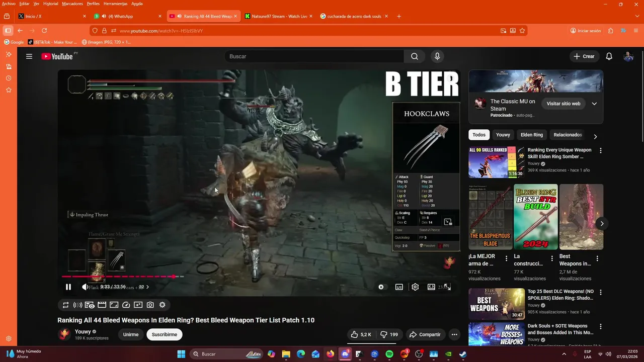Toggle the loop button below the video
This screenshot has width=644, height=362.
point(66,305)
